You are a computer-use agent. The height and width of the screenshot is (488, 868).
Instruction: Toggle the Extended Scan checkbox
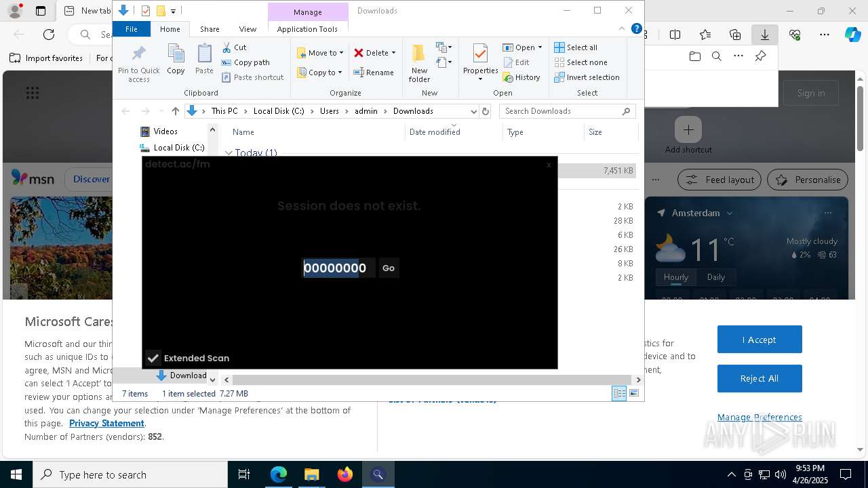click(x=153, y=358)
